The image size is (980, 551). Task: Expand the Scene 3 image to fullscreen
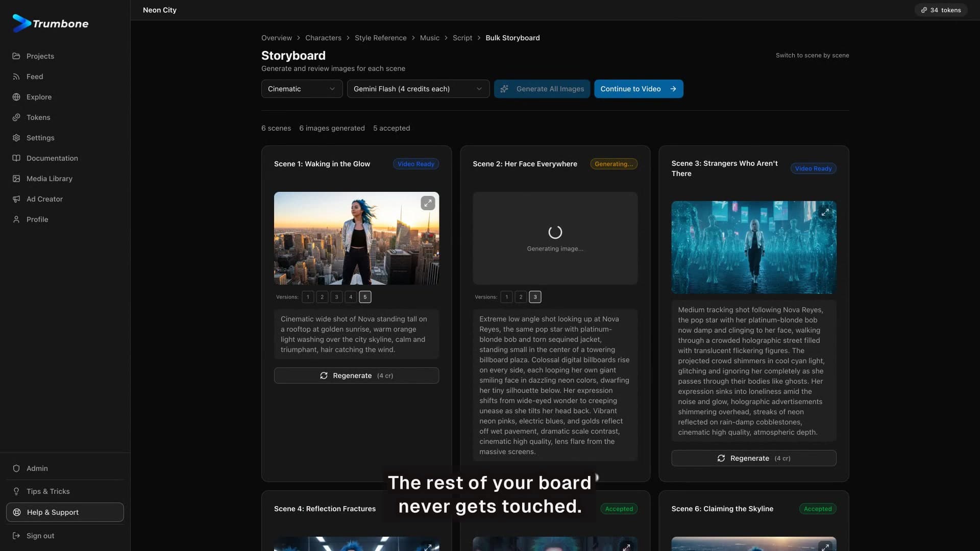[825, 212]
